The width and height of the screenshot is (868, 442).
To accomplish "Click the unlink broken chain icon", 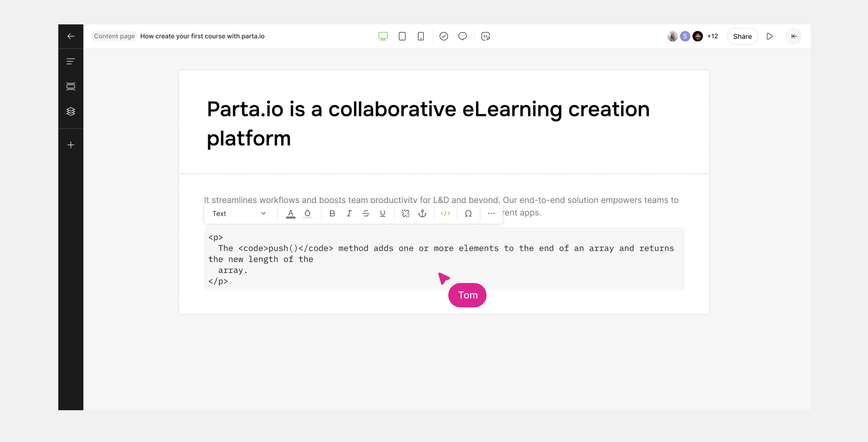I will tap(406, 213).
